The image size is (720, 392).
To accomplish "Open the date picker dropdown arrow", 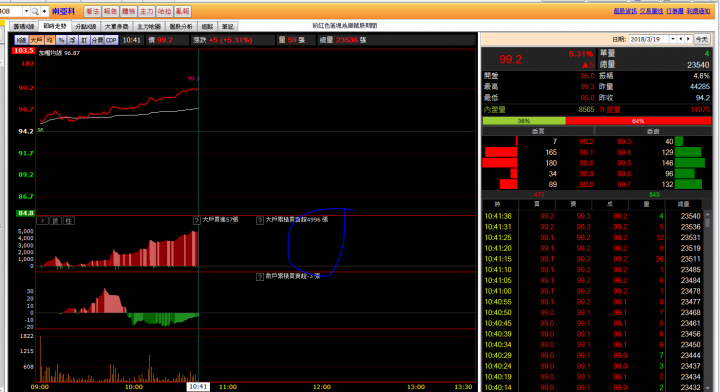I will [673, 39].
